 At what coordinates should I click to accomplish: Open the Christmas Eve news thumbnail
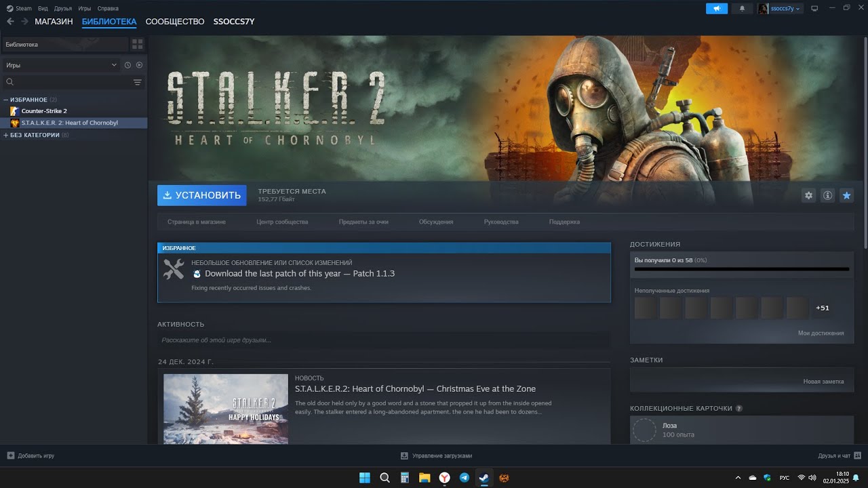click(226, 409)
